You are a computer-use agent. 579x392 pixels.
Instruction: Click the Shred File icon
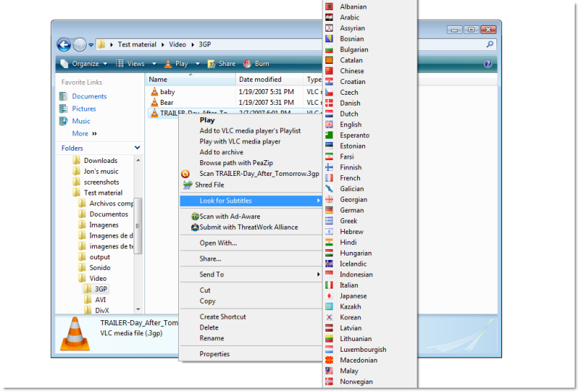pyautogui.click(x=187, y=185)
